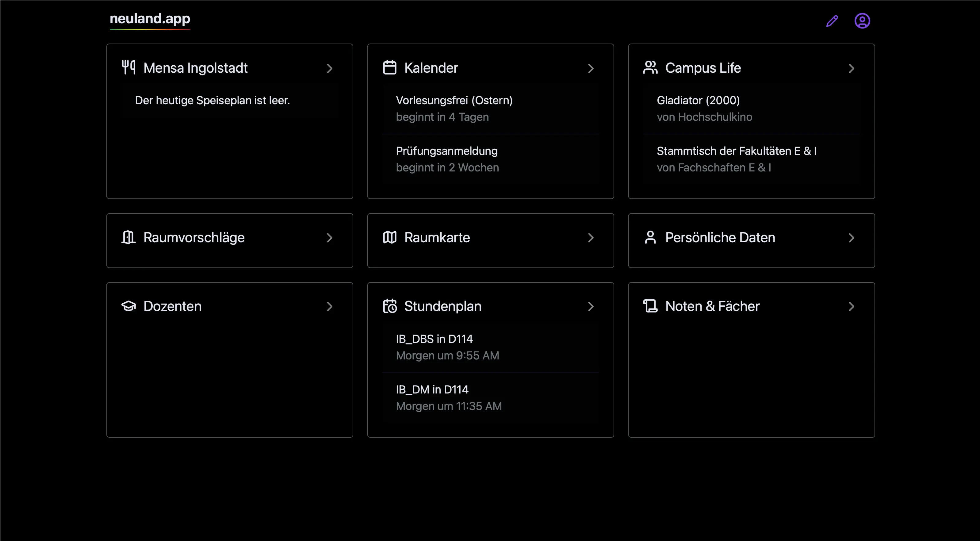Expand Stundenplan with its chevron
The image size is (980, 541).
(x=591, y=306)
